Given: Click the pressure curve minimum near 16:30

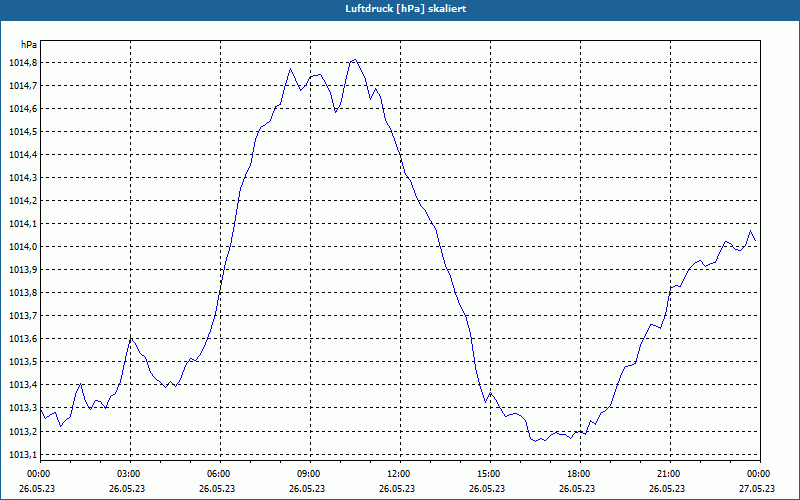Looking at the screenshot, I should click(x=535, y=441).
